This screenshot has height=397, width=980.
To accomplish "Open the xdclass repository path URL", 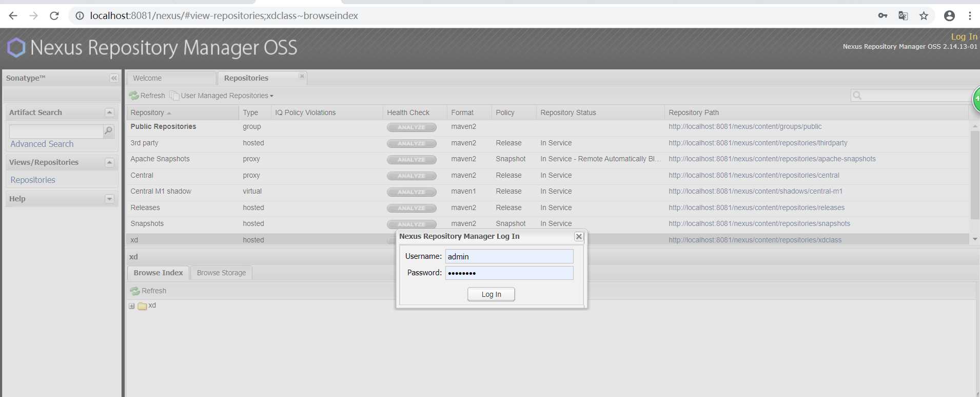I will coord(755,240).
